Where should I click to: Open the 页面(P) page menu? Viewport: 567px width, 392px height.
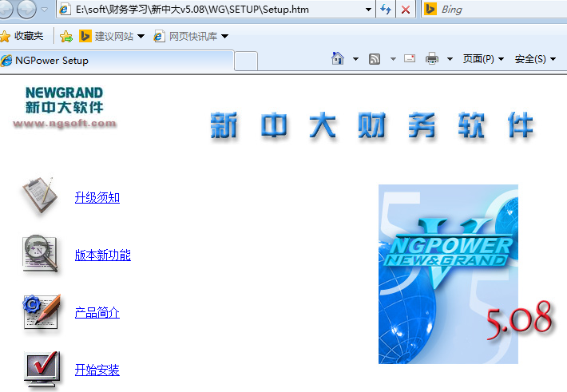[483, 58]
